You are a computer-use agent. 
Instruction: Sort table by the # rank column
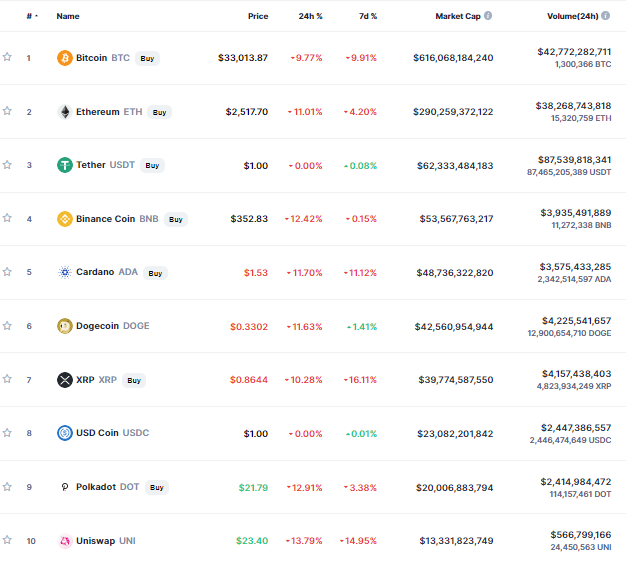pos(32,16)
